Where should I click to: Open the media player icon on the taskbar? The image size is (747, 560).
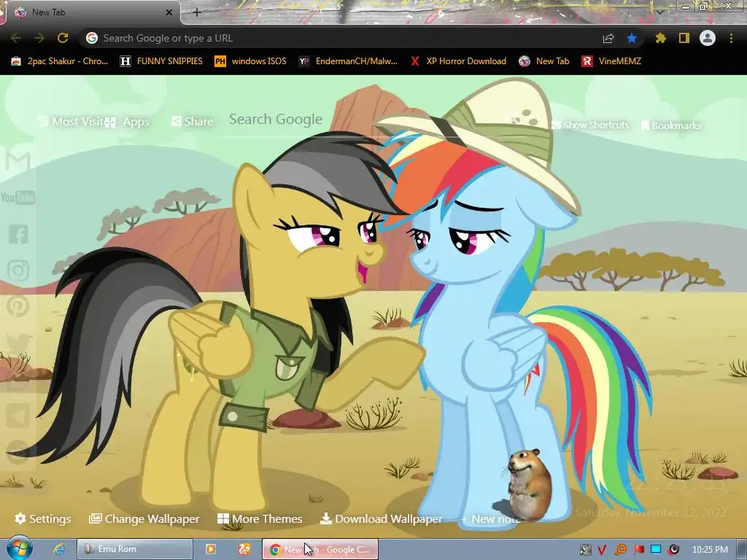tap(210, 549)
